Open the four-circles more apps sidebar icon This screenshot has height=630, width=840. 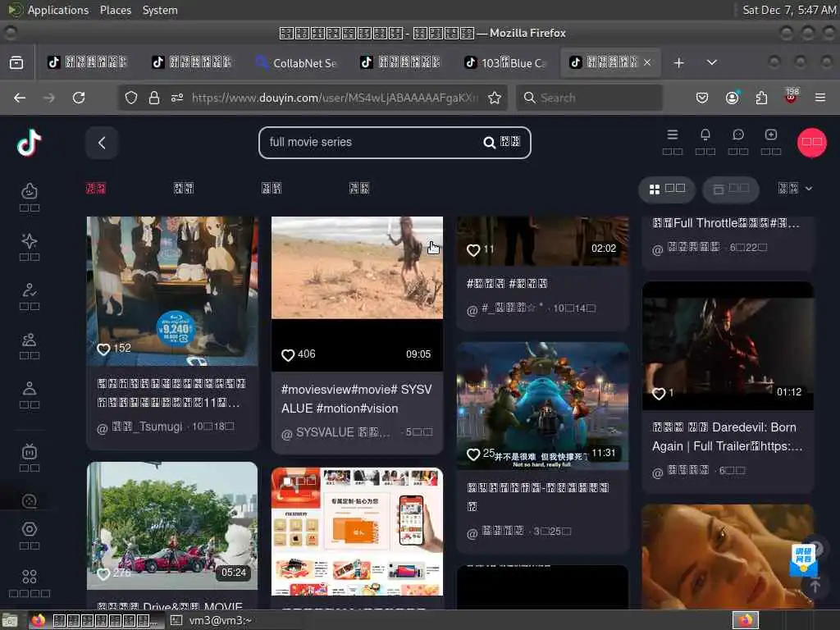coord(30,577)
